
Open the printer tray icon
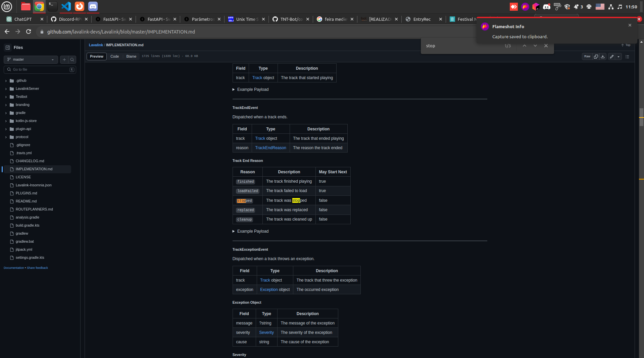coord(589,7)
